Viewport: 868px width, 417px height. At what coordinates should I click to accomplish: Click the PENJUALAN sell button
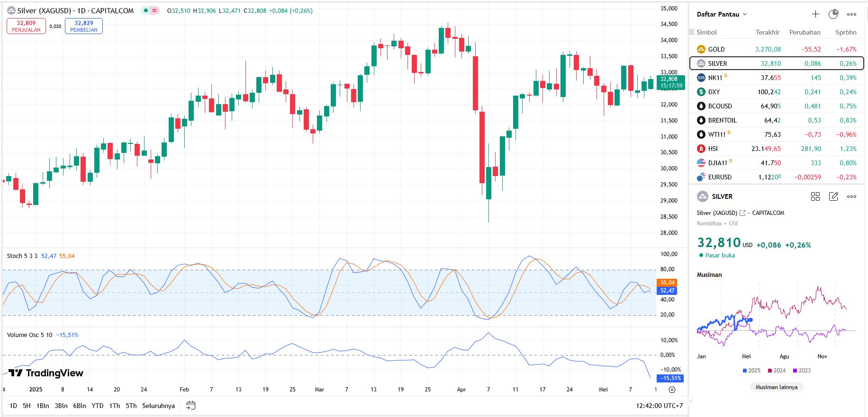click(x=26, y=26)
